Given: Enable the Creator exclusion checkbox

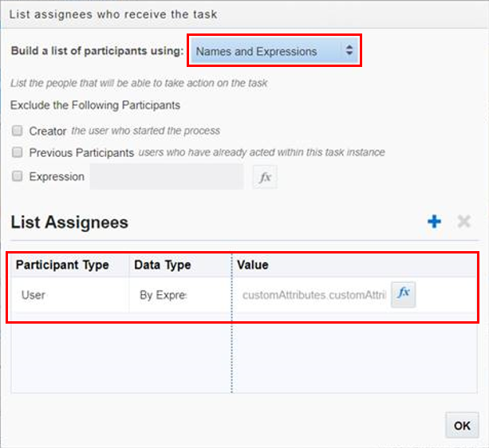Looking at the screenshot, I should pos(18,131).
